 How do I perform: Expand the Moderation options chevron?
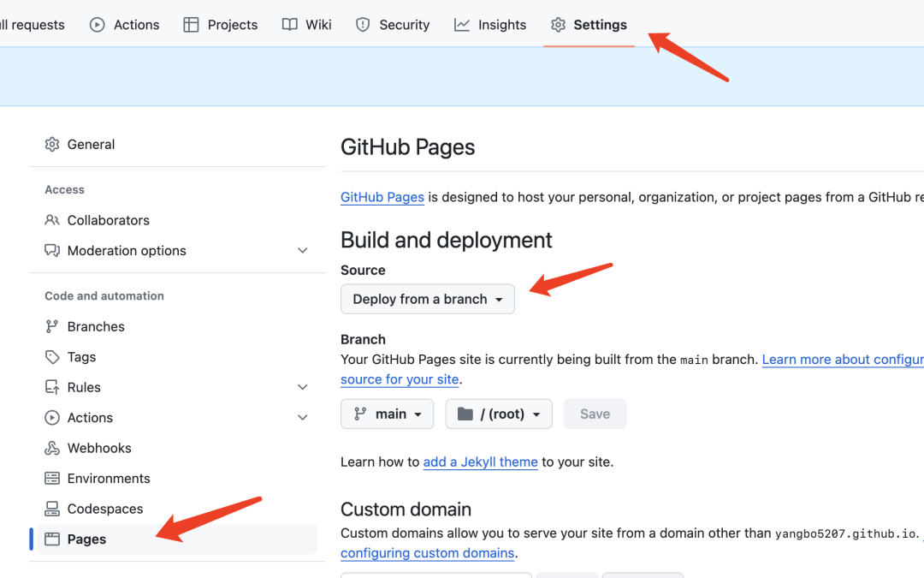[x=302, y=251]
